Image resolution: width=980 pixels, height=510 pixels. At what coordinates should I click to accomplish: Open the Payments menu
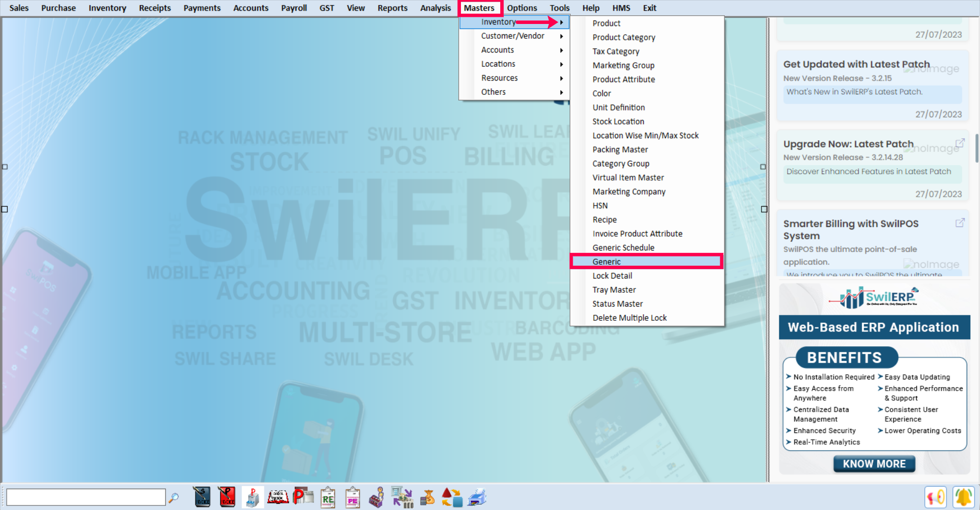click(x=202, y=8)
